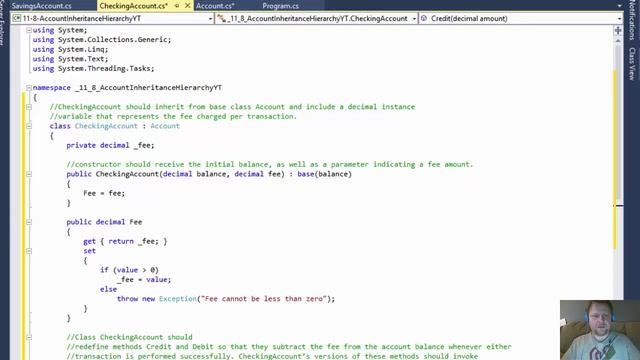Image resolution: width=640 pixels, height=360 pixels.
Task: Click the '_fee = value;' assignment
Action: [x=144, y=280]
